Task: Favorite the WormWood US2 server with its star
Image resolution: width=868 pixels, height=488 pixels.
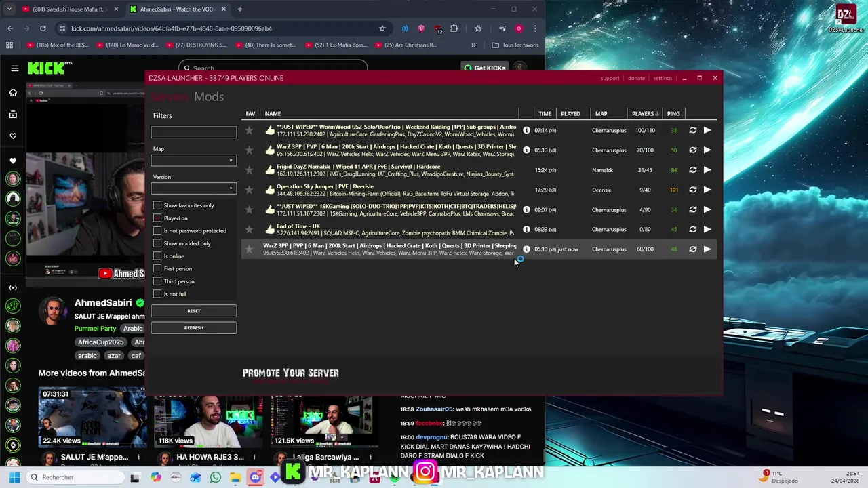Action: pyautogui.click(x=250, y=130)
